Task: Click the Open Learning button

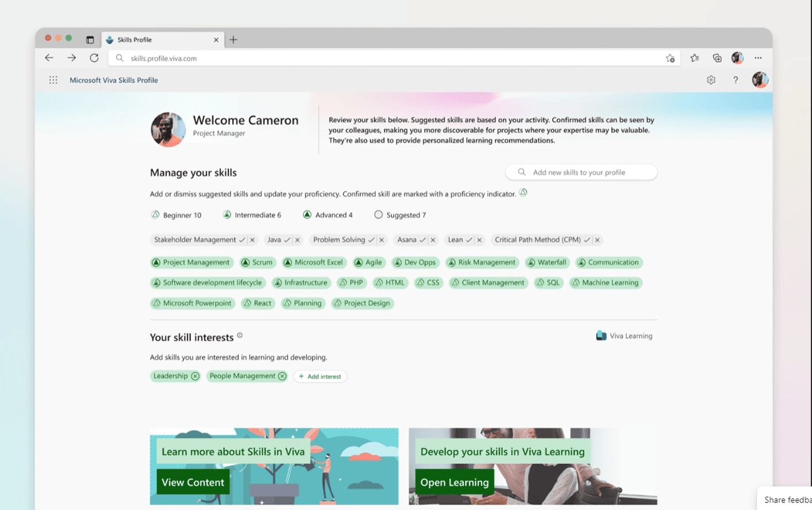Action: click(455, 482)
